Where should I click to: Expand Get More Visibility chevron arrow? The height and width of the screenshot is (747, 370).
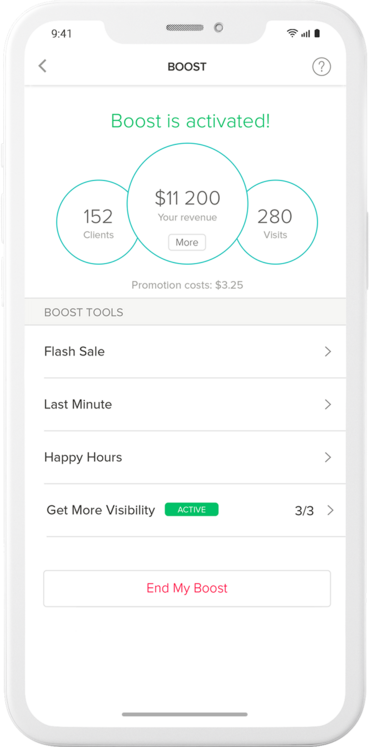pos(330,510)
